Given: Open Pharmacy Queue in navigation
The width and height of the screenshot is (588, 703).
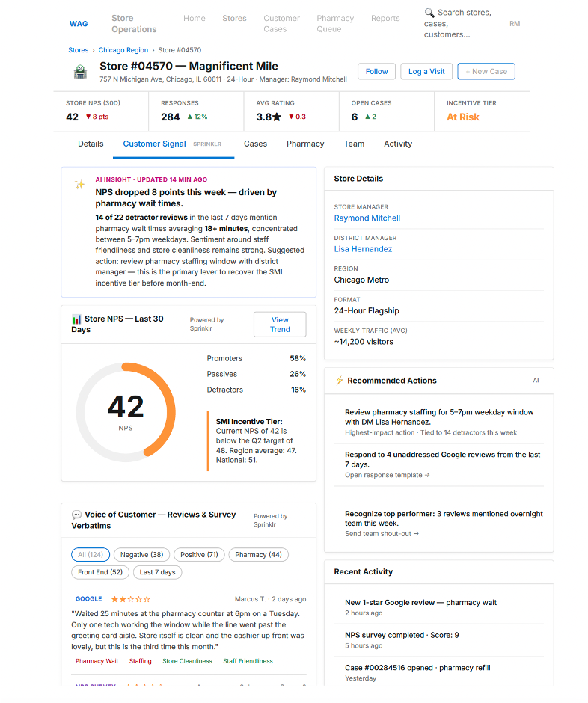Looking at the screenshot, I should click(335, 24).
